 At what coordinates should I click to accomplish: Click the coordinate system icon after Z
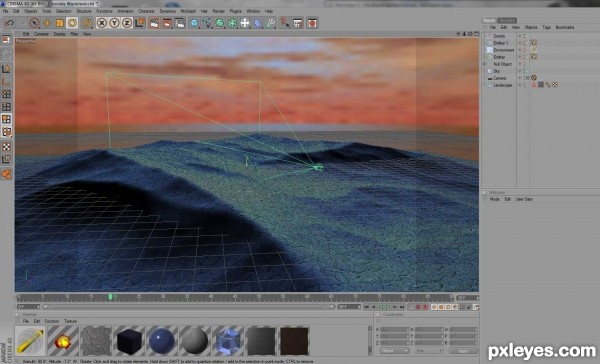click(x=140, y=23)
